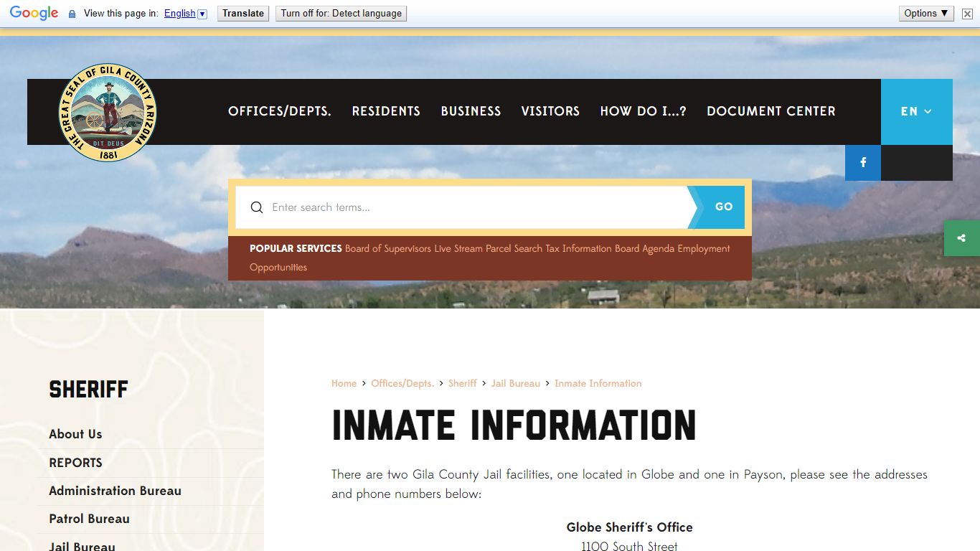Screen dimensions: 980x551
Task: Open Patrol Bureau in the sidebar
Action: (89, 519)
